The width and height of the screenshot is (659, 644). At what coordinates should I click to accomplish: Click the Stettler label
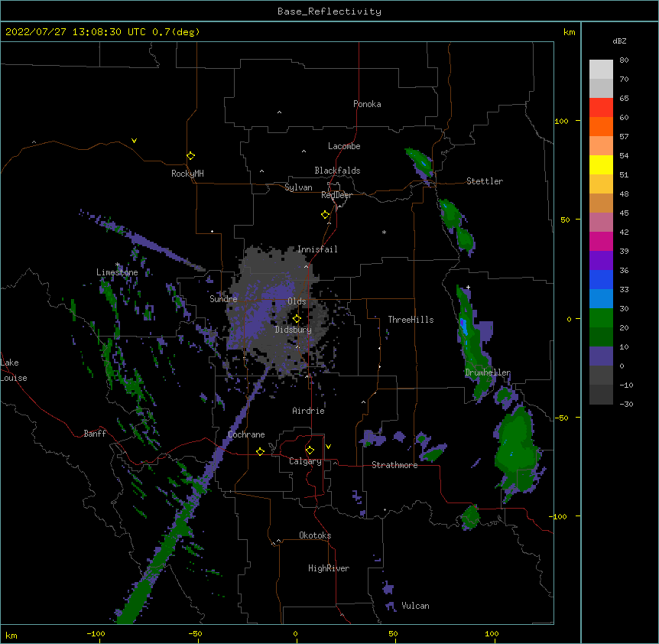(485, 181)
